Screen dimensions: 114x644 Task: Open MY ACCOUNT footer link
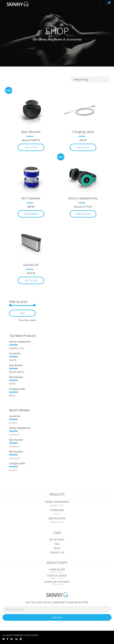pyautogui.click(x=57, y=540)
